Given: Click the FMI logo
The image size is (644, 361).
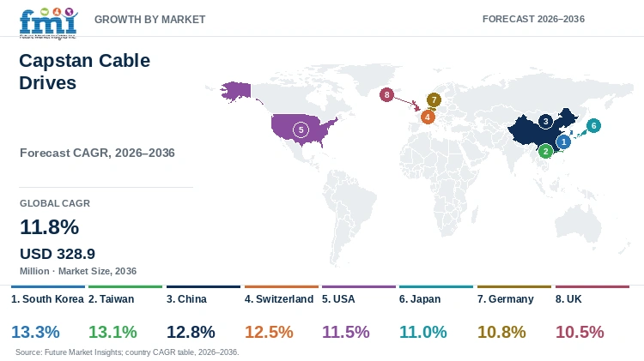Looking at the screenshot, I should click(48, 23).
